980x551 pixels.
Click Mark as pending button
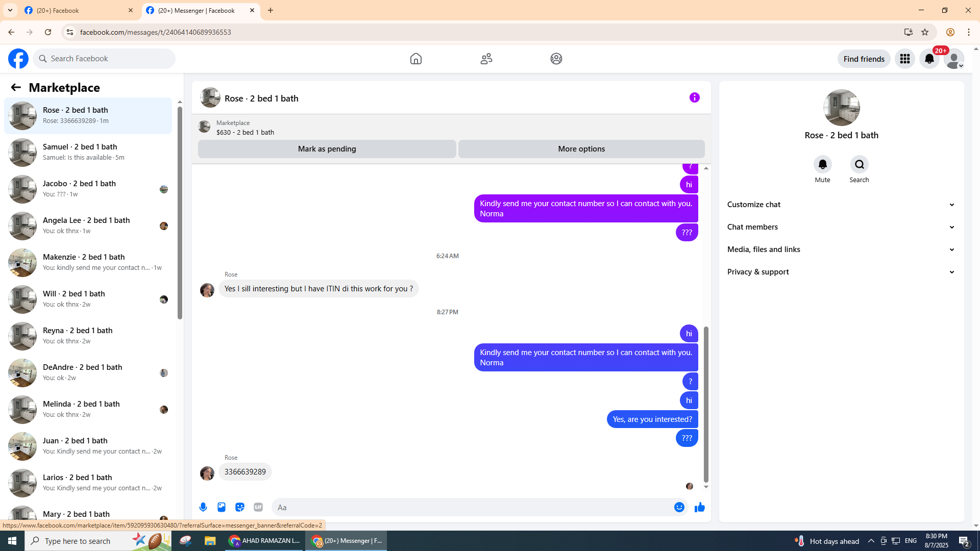(327, 149)
